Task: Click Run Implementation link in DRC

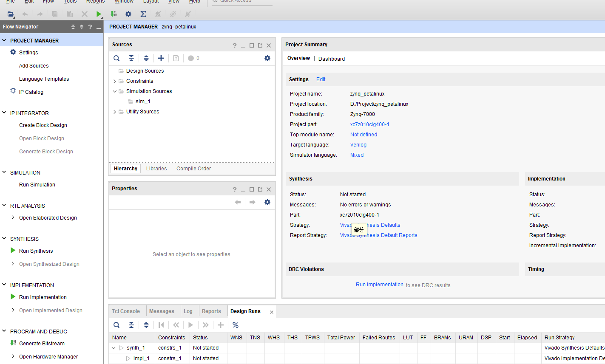Action: (380, 285)
